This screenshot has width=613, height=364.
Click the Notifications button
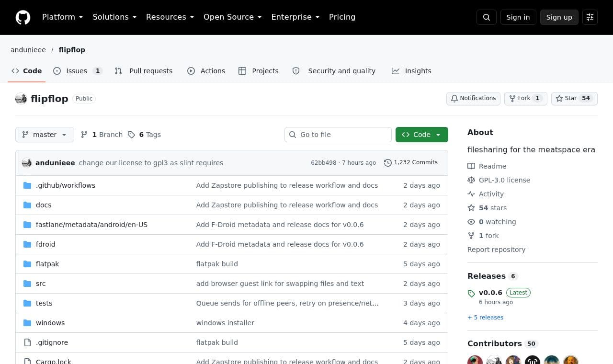click(x=473, y=98)
